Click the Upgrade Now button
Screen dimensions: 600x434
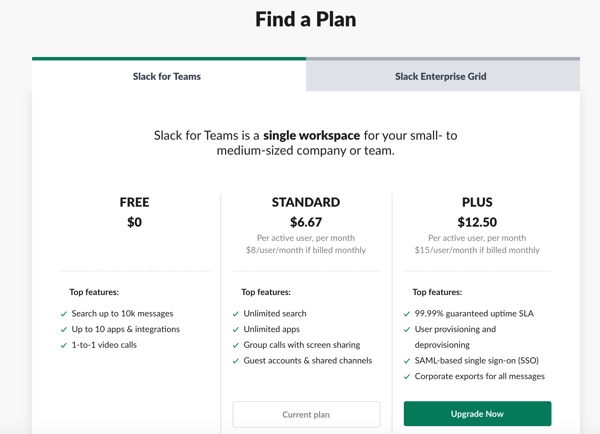pyautogui.click(x=477, y=414)
